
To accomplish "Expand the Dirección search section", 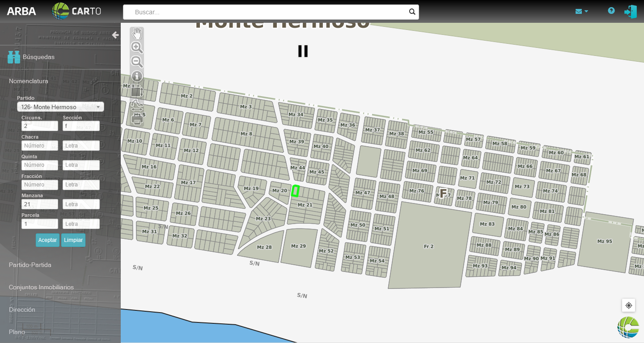I will (22, 309).
